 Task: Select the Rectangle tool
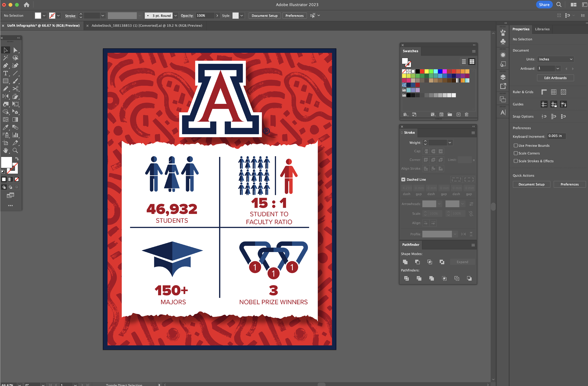pyautogui.click(x=5, y=81)
